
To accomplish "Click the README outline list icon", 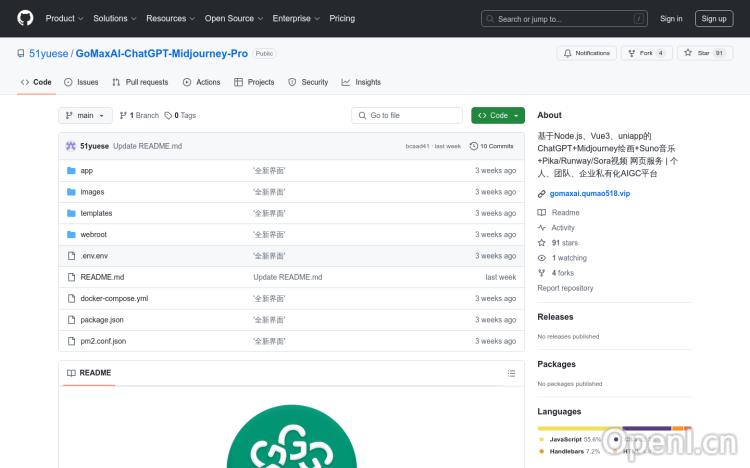I will pos(511,373).
